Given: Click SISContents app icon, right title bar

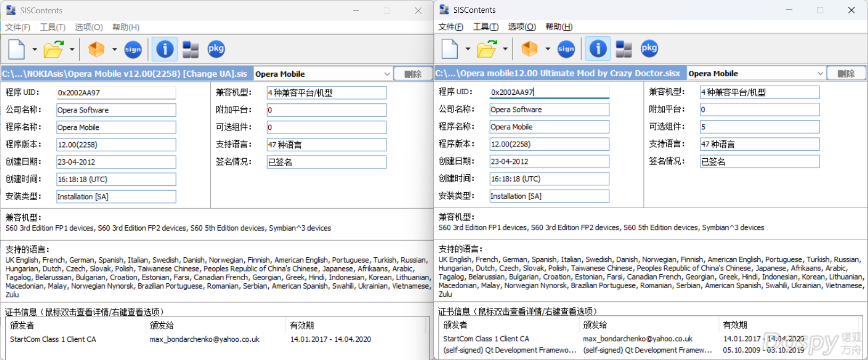Looking at the screenshot, I should [444, 10].
